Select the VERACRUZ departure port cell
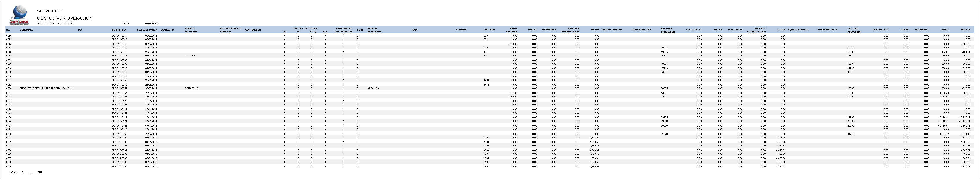 (191, 88)
